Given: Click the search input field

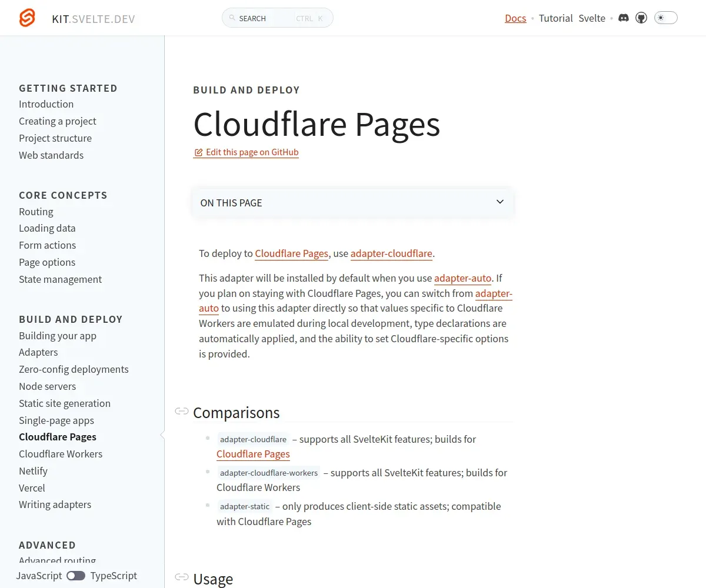Looking at the screenshot, I should [x=278, y=18].
